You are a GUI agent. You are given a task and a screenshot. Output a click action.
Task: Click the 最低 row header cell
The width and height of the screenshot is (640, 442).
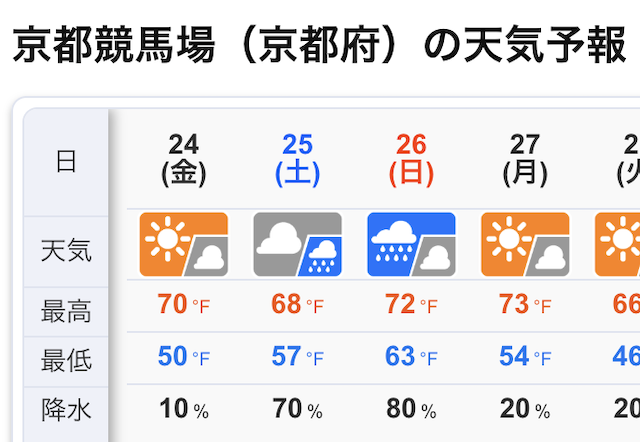tap(66, 360)
